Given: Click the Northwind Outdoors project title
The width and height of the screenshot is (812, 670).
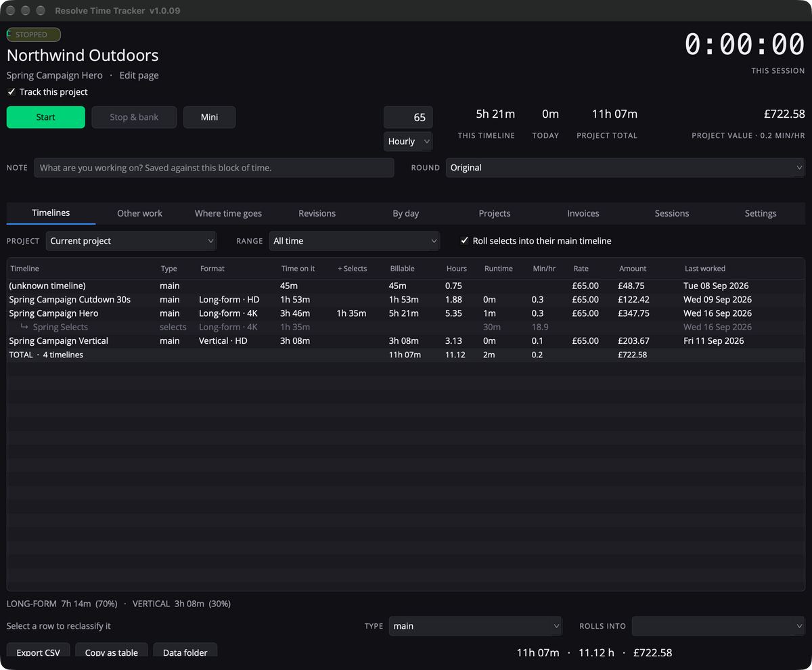Looking at the screenshot, I should tap(83, 55).
